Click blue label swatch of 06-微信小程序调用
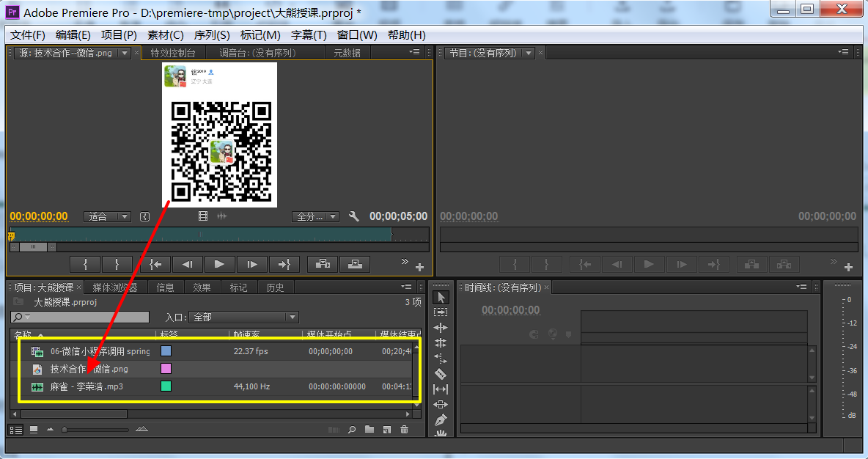 [x=166, y=351]
